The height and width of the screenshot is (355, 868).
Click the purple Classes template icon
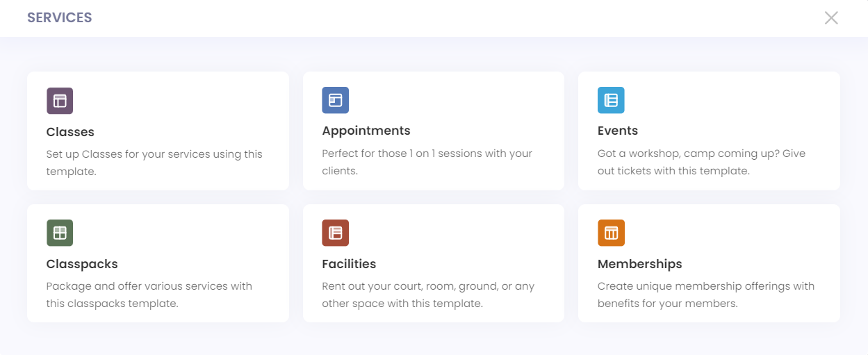[60, 101]
